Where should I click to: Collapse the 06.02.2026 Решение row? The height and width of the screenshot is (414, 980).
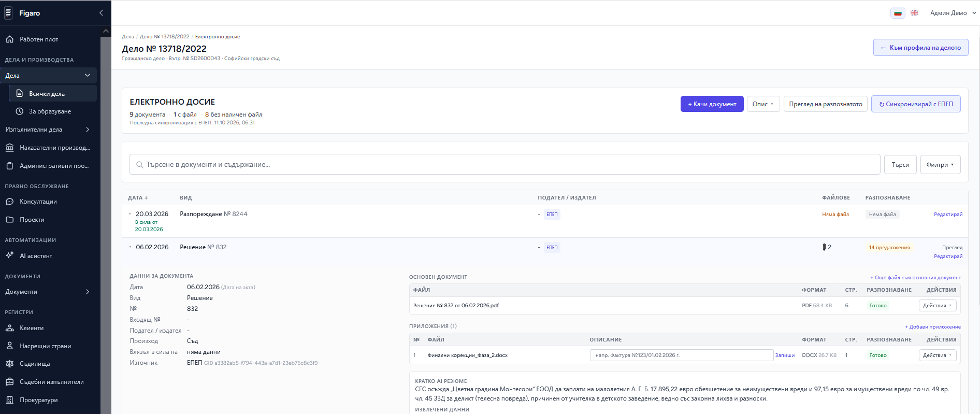click(130, 247)
